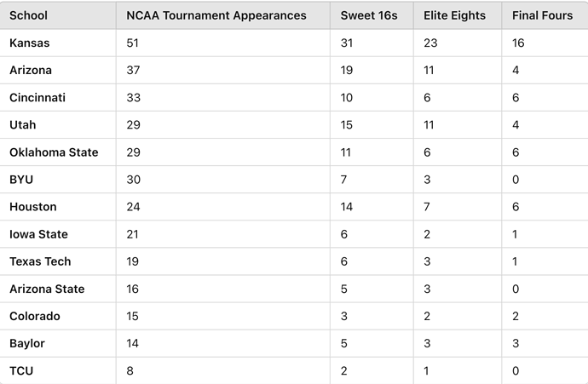Click the Sweet 16s column header

click(x=369, y=15)
